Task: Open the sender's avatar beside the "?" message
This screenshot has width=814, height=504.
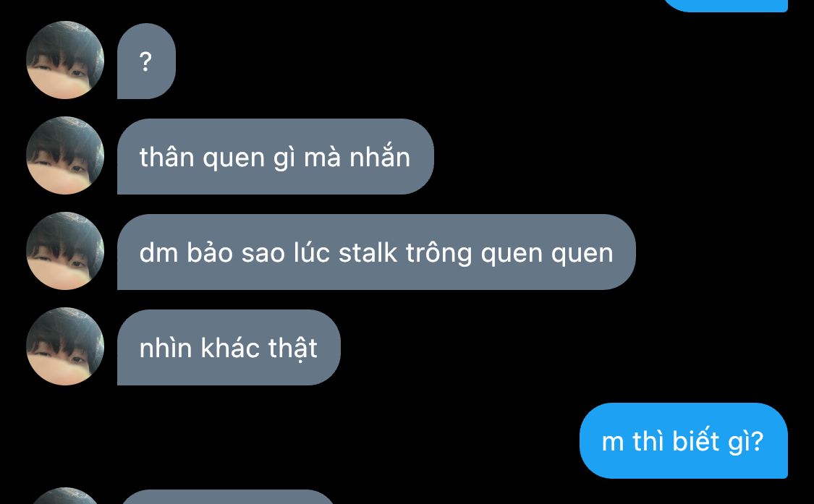Action: [65, 60]
